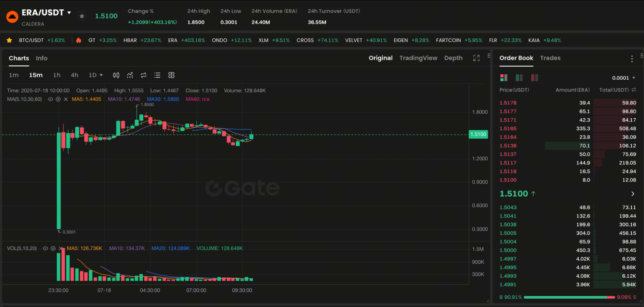Viewport: 644px width, 307px height.
Task: Open chart panel menu handle icon
Action: [489, 55]
